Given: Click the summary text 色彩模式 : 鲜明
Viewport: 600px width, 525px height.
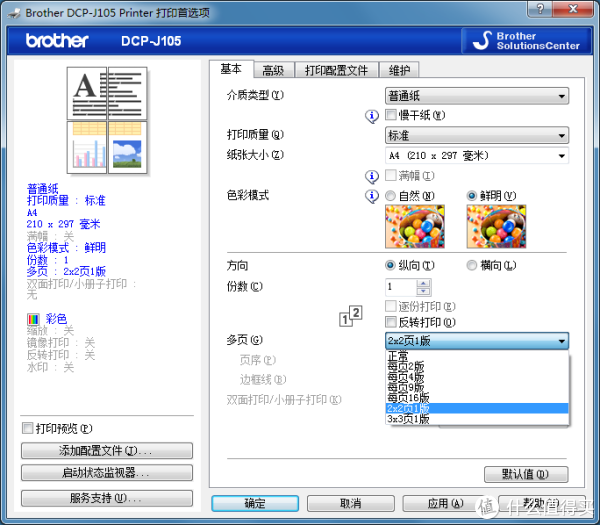Looking at the screenshot, I should [66, 248].
